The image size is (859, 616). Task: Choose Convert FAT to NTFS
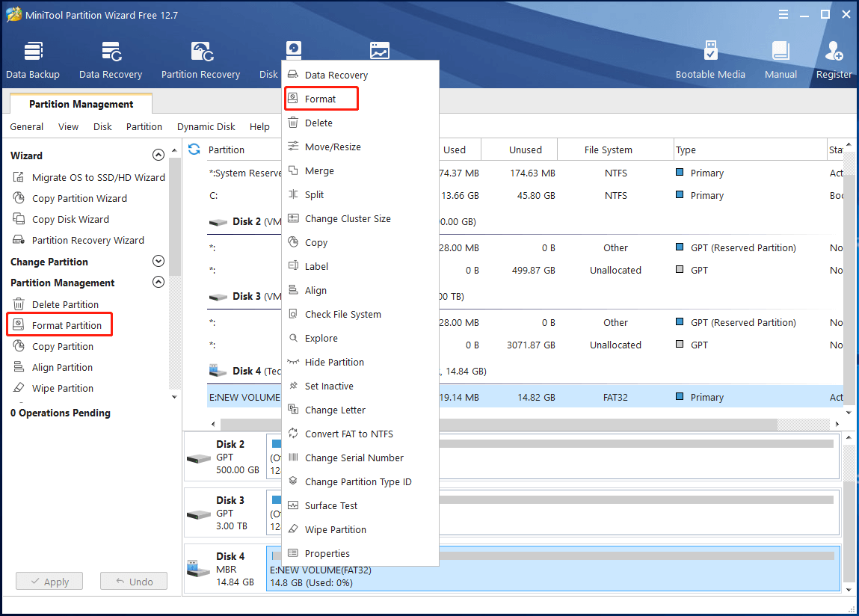(x=360, y=434)
